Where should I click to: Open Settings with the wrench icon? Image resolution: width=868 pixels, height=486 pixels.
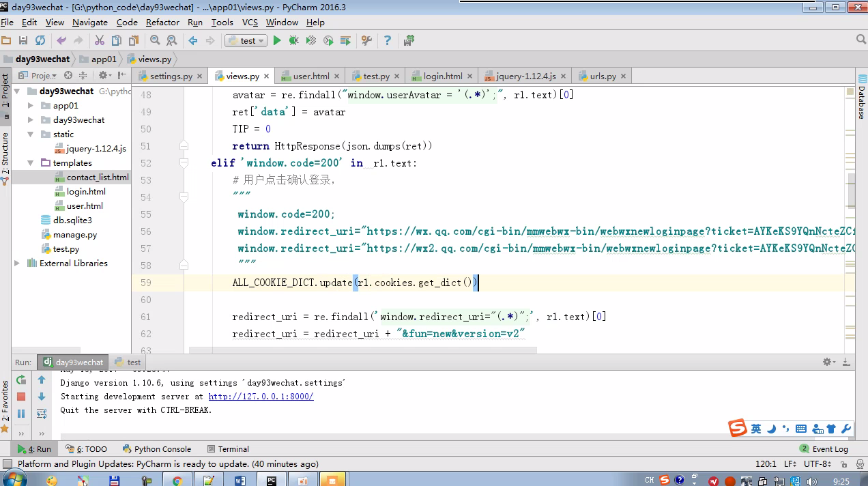coord(366,41)
